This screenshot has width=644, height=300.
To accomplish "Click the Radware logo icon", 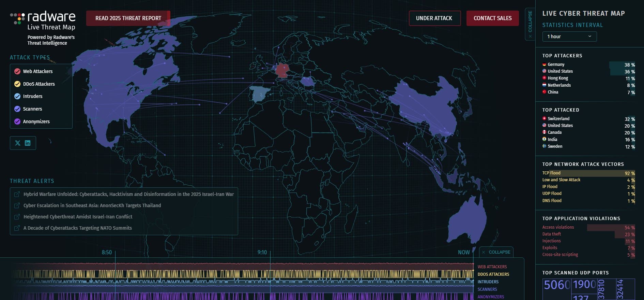I will click(17, 18).
